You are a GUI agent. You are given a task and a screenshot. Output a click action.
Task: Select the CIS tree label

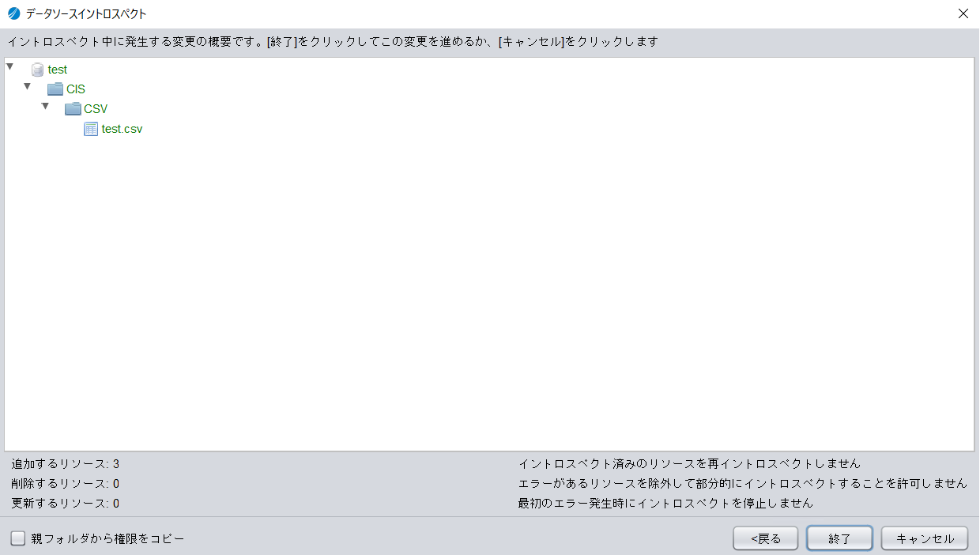click(76, 89)
